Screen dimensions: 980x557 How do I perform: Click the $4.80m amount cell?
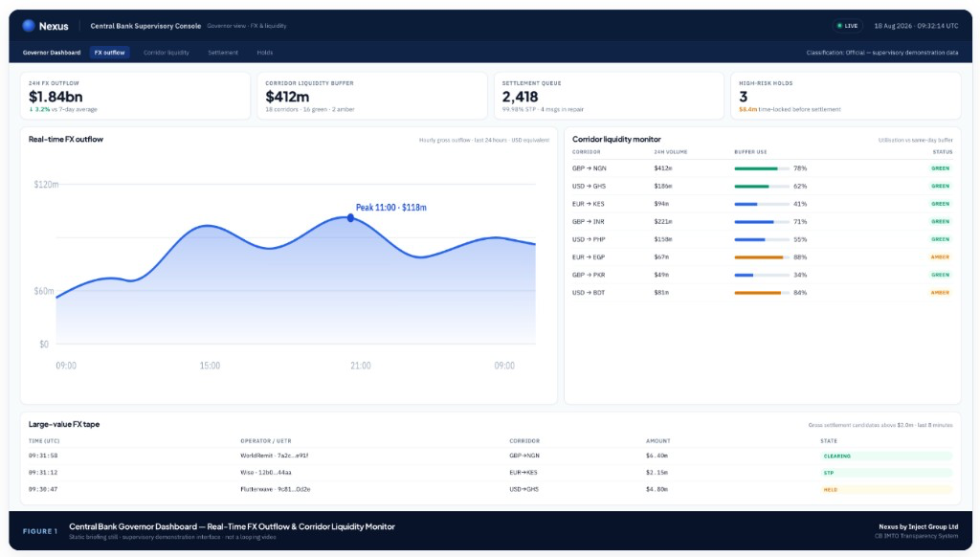point(657,489)
